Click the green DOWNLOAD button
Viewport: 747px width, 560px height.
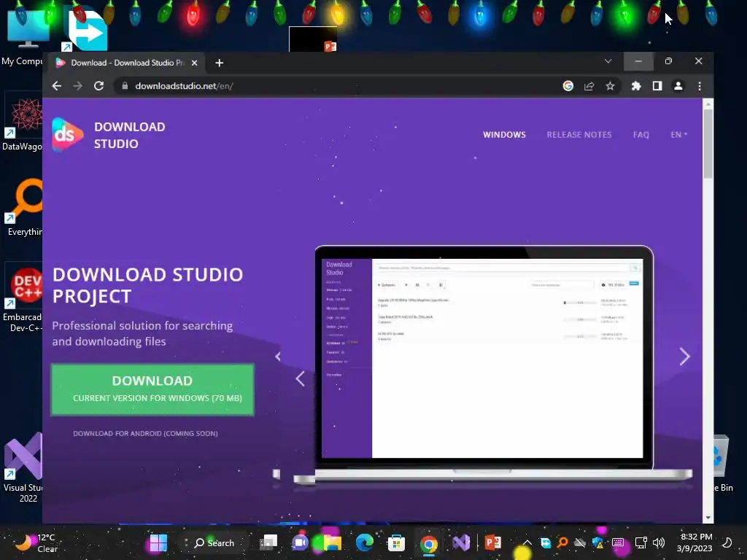pyautogui.click(x=152, y=389)
